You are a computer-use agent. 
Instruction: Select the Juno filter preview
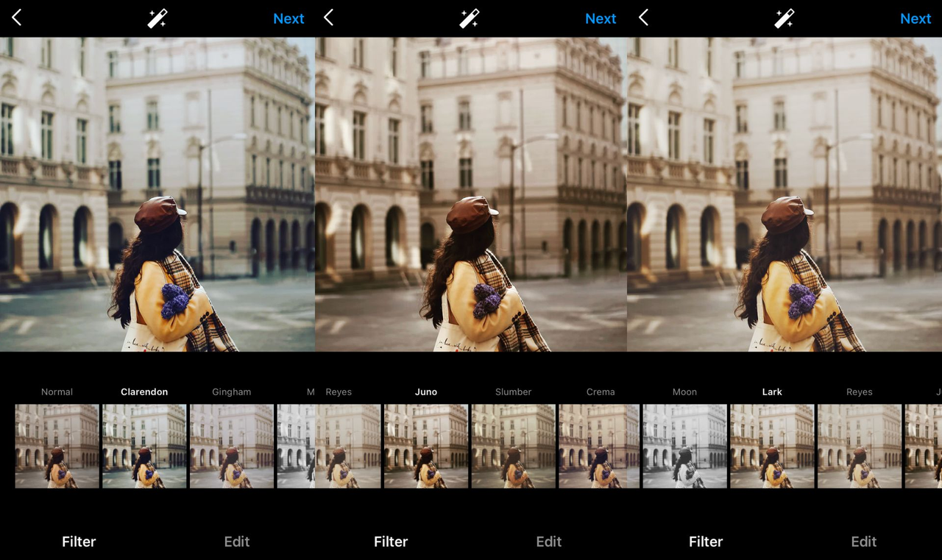point(426,445)
